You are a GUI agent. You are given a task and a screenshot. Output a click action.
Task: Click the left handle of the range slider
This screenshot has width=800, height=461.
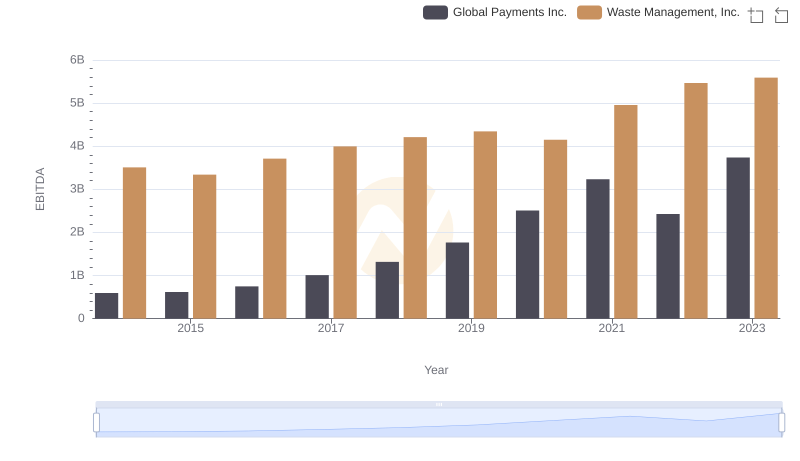(x=97, y=423)
